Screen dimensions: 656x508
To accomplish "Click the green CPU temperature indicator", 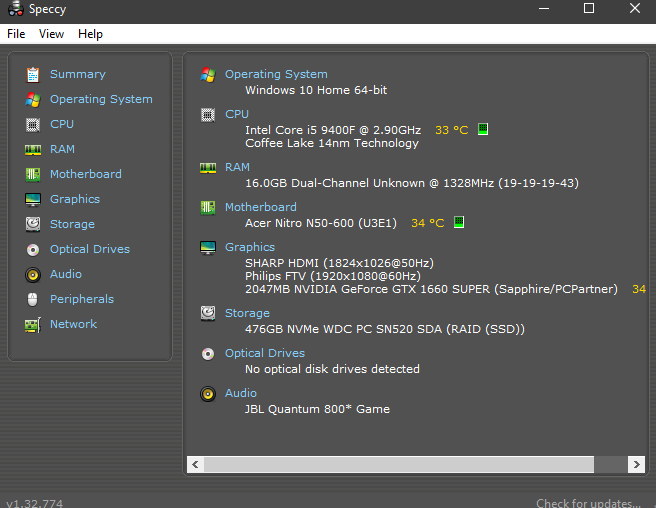I will coord(483,130).
